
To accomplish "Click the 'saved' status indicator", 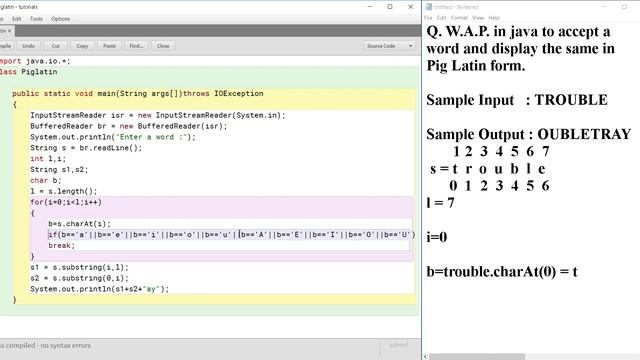I will coord(398,345).
